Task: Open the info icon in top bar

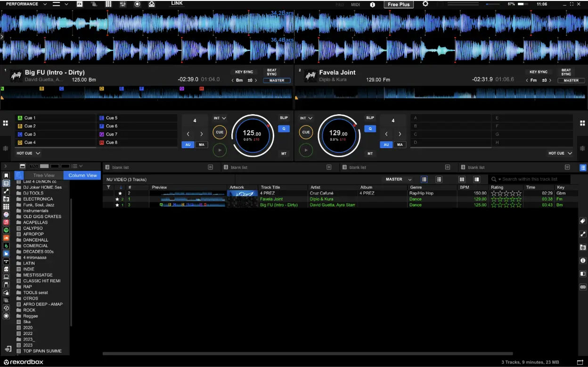Action: [x=373, y=4]
